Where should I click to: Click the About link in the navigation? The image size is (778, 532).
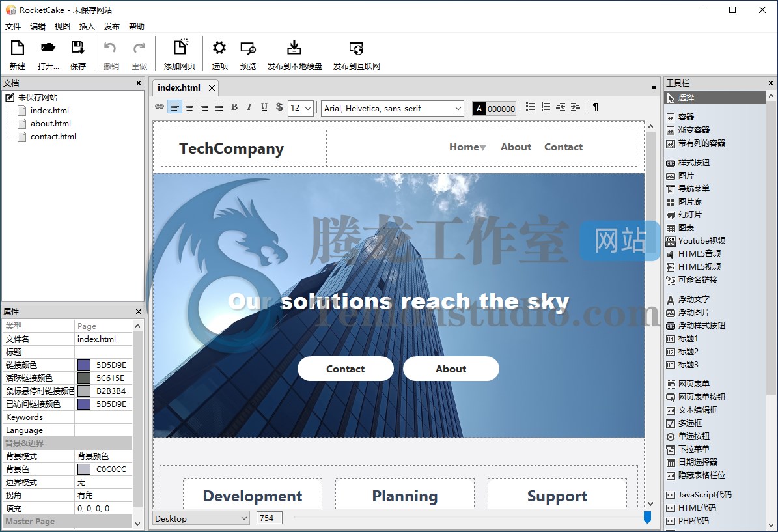(x=516, y=147)
